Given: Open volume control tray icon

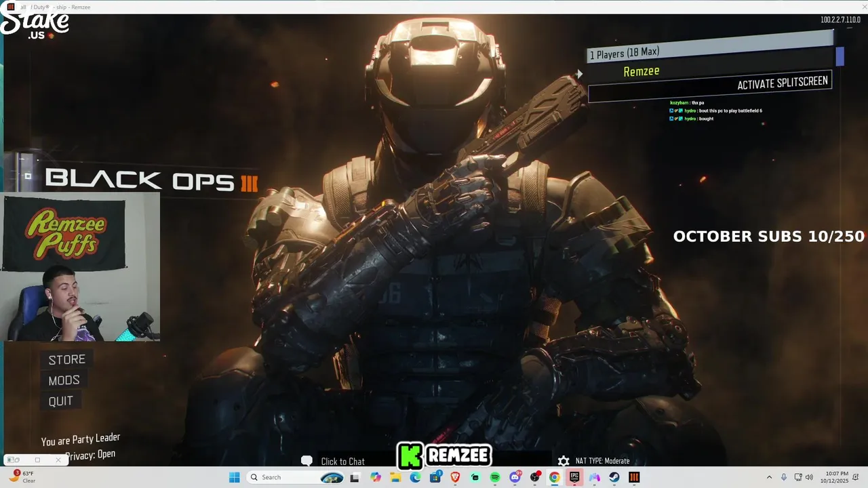Looking at the screenshot, I should pos(809,477).
